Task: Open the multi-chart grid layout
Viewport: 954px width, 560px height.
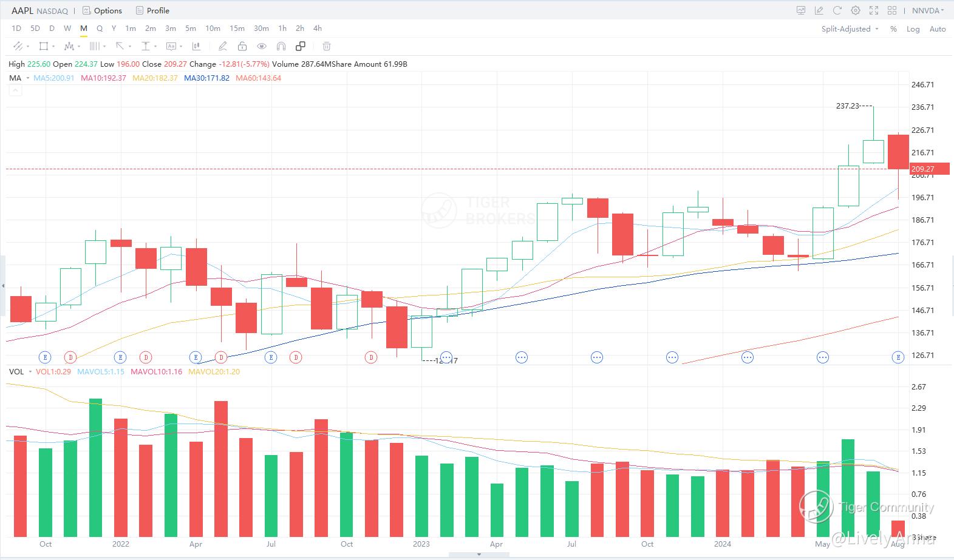Action: 892,10
